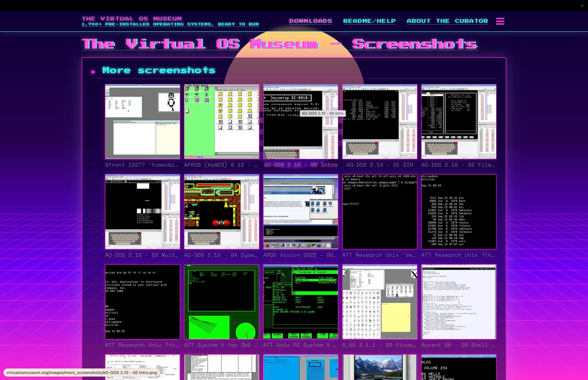The image size is (588, 380).
Task: Click the AO-DOS 2.10 - 04 Cybe... caption
Action: pyautogui.click(x=221, y=255)
